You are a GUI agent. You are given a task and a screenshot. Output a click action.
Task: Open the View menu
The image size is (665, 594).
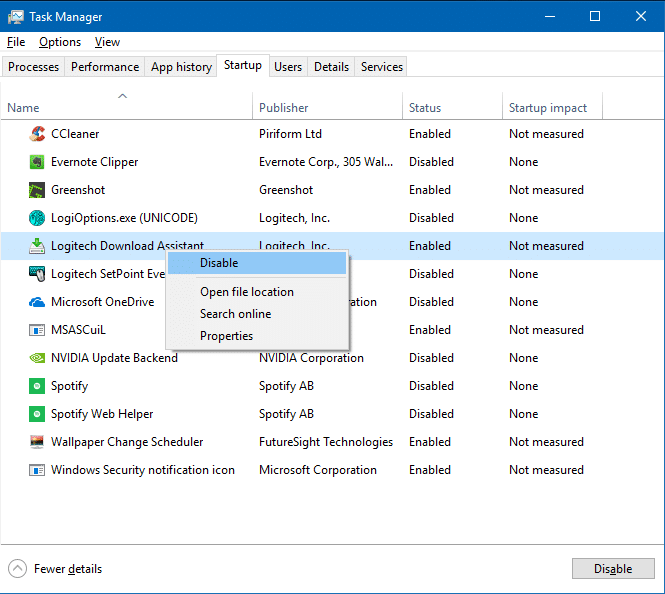point(107,42)
